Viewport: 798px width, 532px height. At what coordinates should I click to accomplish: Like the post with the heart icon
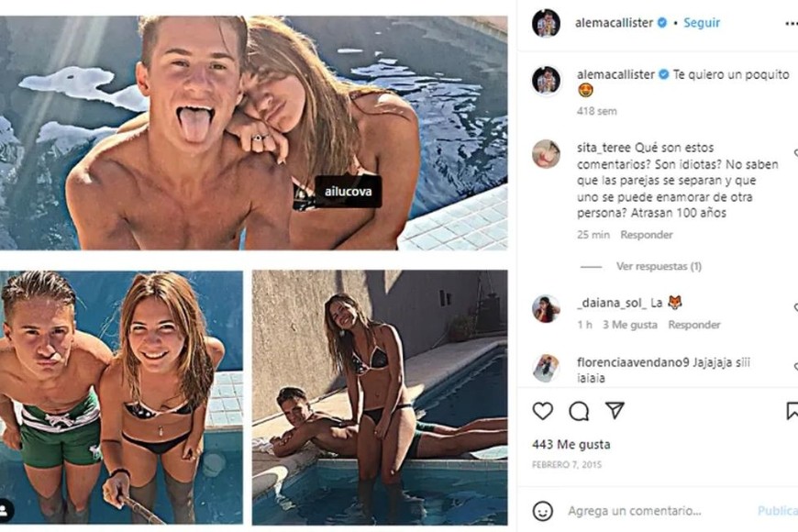point(543,411)
